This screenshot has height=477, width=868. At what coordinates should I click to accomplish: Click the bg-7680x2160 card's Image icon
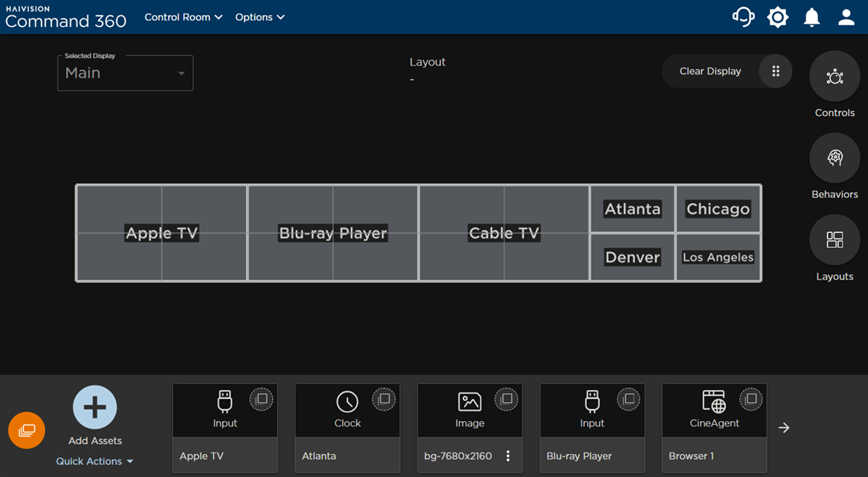[470, 402]
